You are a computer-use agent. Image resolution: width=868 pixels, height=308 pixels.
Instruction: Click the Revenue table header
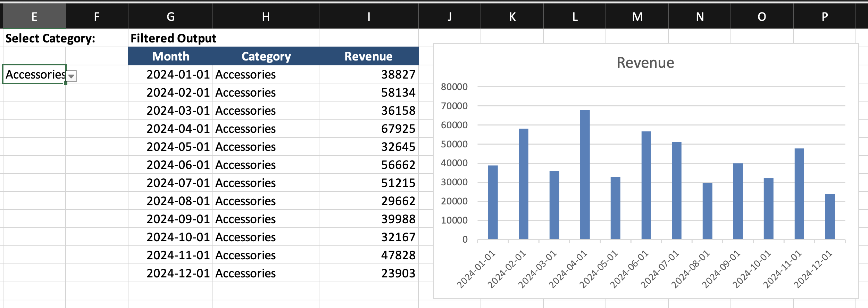click(x=368, y=56)
